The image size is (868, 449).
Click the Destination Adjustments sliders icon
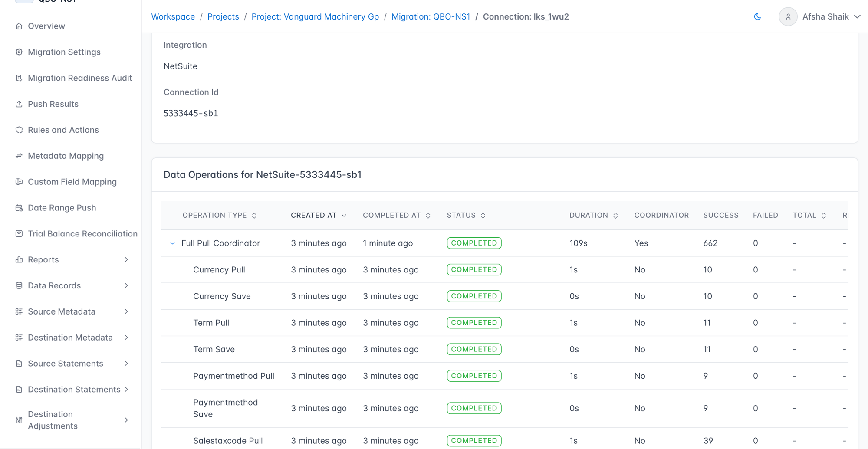19,420
